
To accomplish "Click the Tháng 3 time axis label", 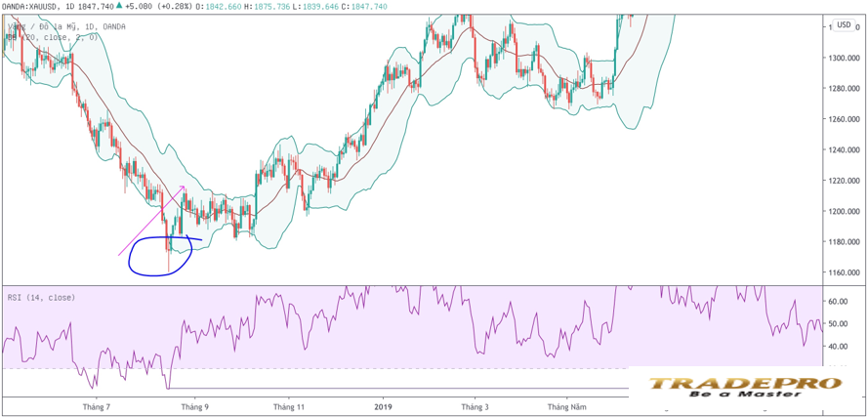I will tap(475, 407).
